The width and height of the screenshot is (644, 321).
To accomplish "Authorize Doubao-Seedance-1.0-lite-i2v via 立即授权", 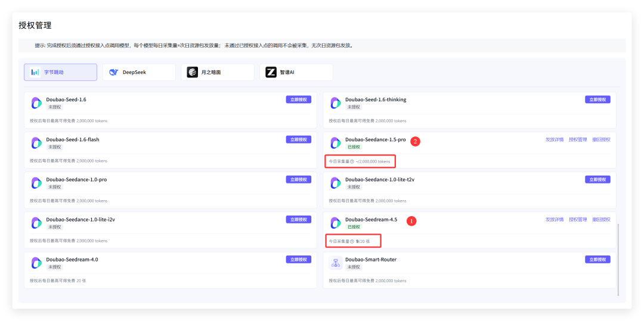I will pos(299,219).
